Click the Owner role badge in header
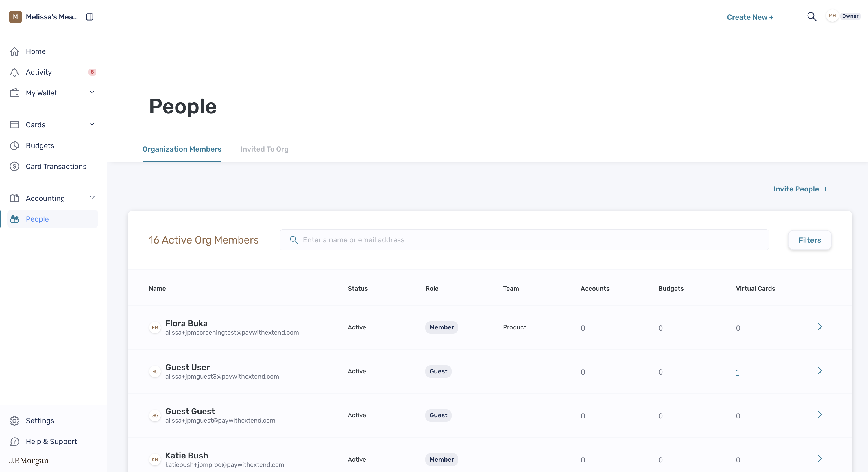Screen dimensions: 868x472 click(850, 16)
